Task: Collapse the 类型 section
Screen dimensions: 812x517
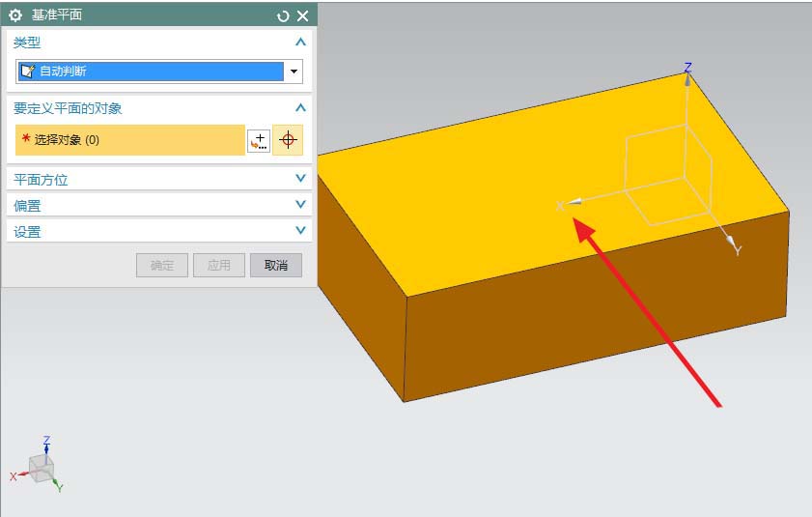Action: pos(300,42)
